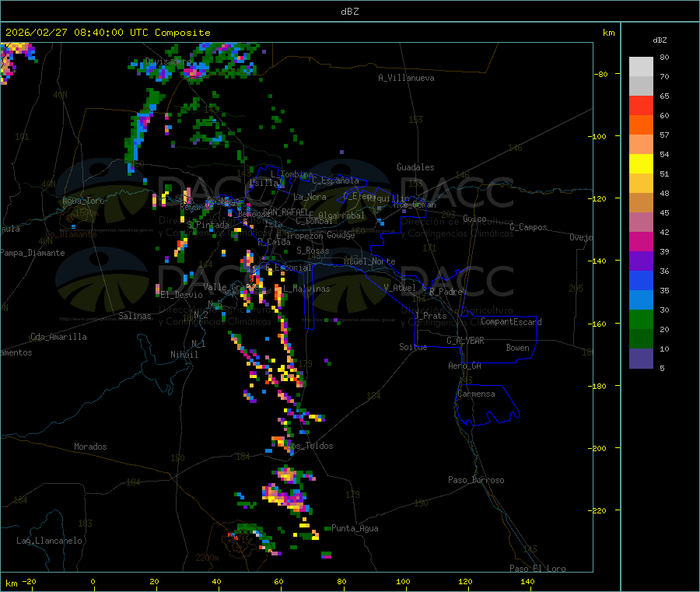
Task: Click the A_Villanueva map label
Action: click(406, 78)
